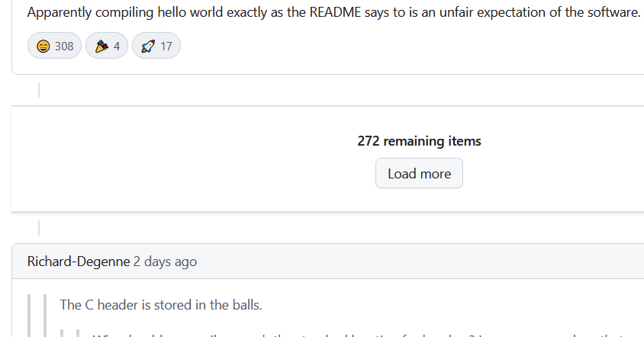Click the rocket emoji reaction
644x337 pixels.
(x=148, y=47)
